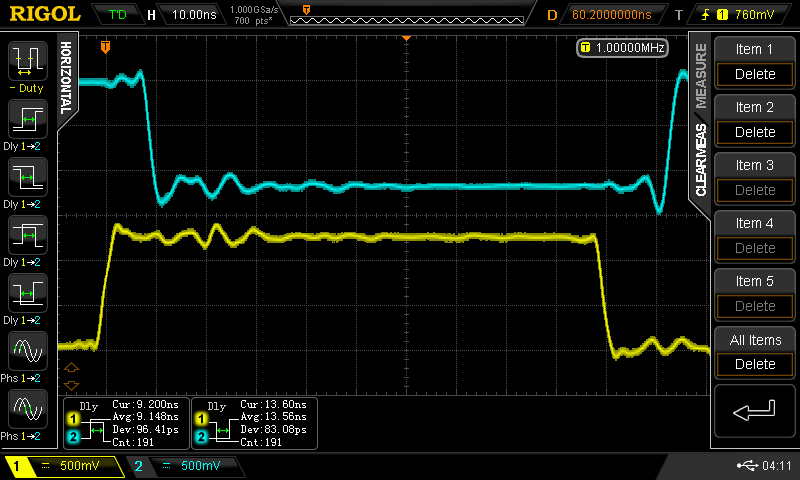Screen dimensions: 800x480
Task: Click the greyed-out Item 5 Delete button
Action: (755, 306)
